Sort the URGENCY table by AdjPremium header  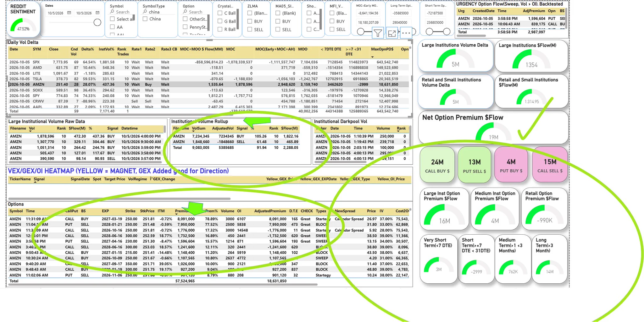coord(534,11)
